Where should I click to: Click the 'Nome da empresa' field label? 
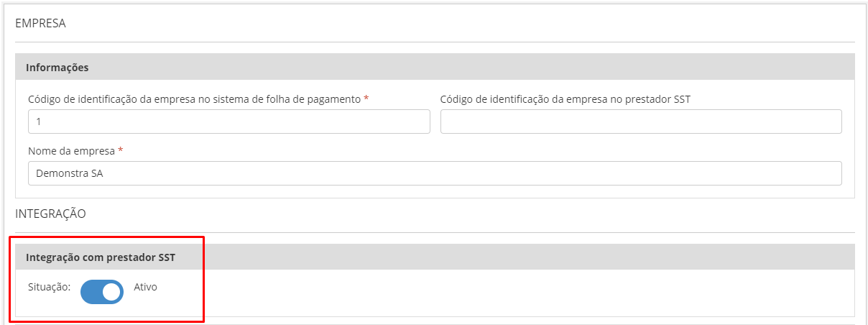(x=71, y=150)
